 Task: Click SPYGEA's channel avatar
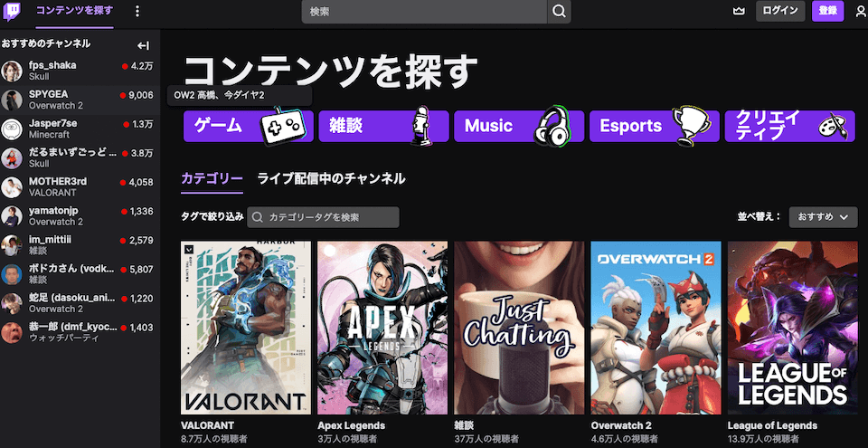pos(12,100)
